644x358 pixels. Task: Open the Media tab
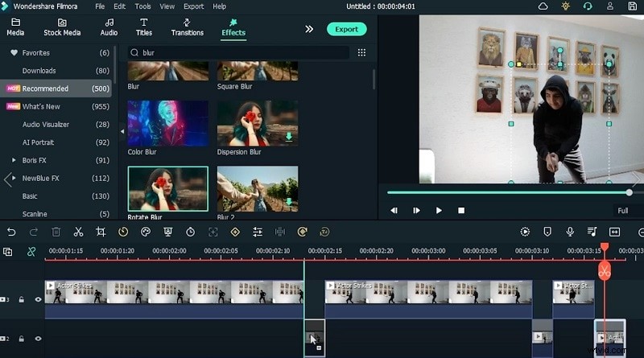click(x=15, y=27)
